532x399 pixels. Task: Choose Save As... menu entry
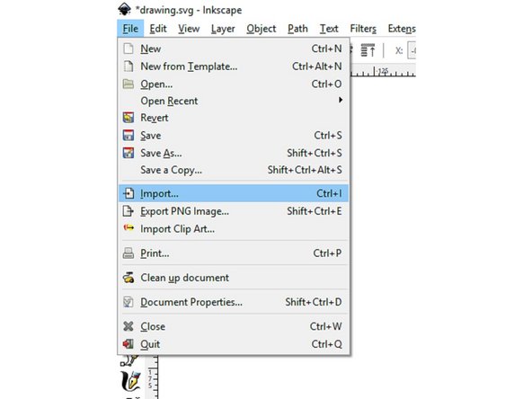[x=234, y=153]
